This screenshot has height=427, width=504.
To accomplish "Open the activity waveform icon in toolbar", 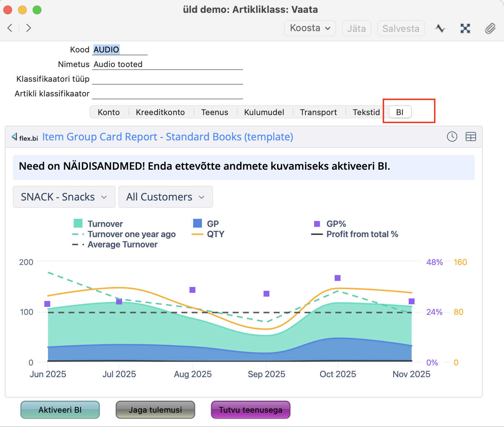I will click(x=440, y=28).
